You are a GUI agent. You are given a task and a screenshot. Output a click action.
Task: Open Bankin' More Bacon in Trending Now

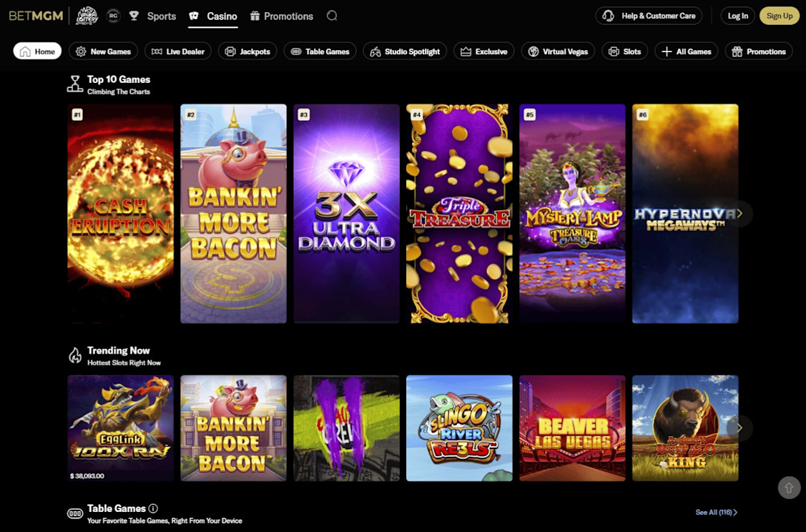point(233,428)
